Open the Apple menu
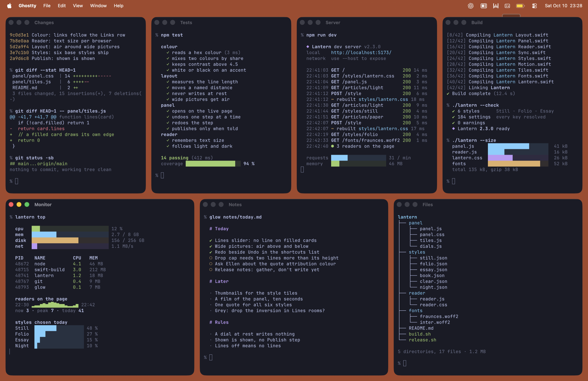 (9, 6)
